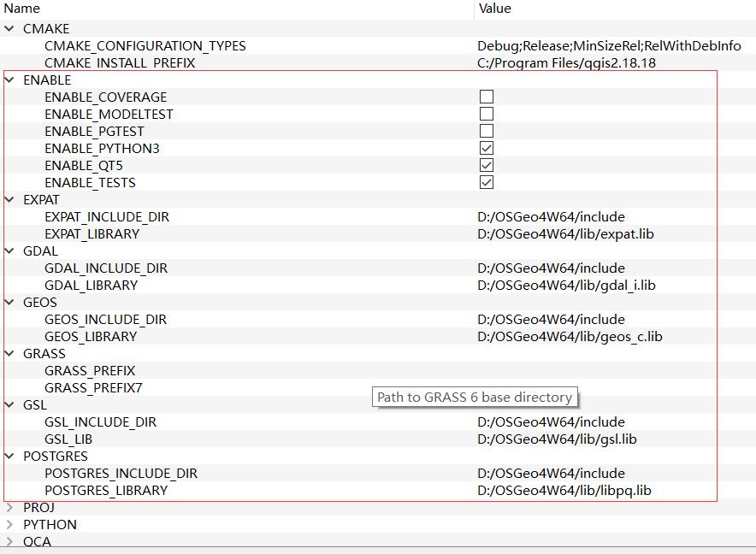Edit the geos_c.lib path value
The width and height of the screenshot is (756, 554).
[570, 337]
